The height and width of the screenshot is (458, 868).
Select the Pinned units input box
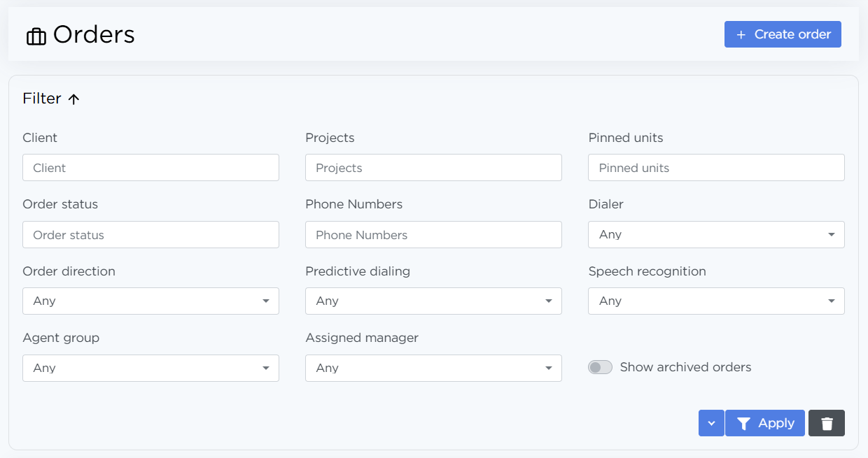[x=716, y=168]
